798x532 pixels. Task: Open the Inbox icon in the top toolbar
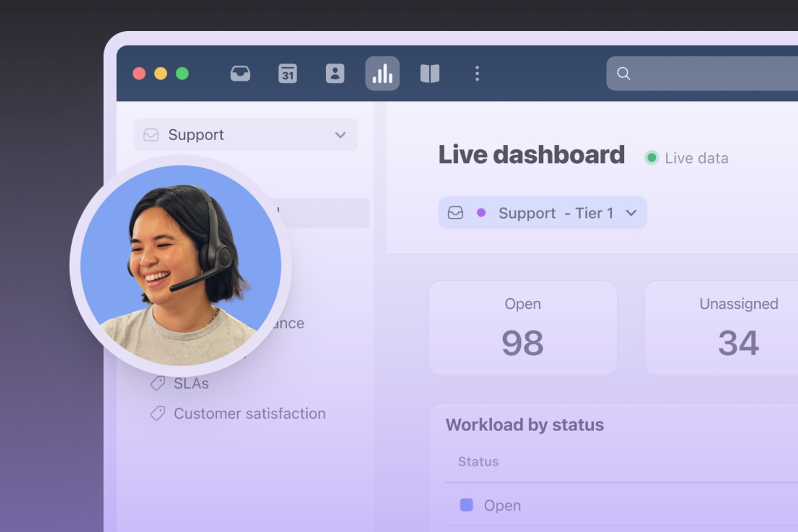240,73
